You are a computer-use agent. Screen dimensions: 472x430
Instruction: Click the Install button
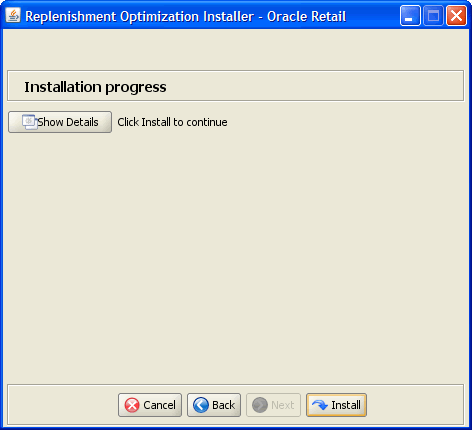tap(336, 405)
